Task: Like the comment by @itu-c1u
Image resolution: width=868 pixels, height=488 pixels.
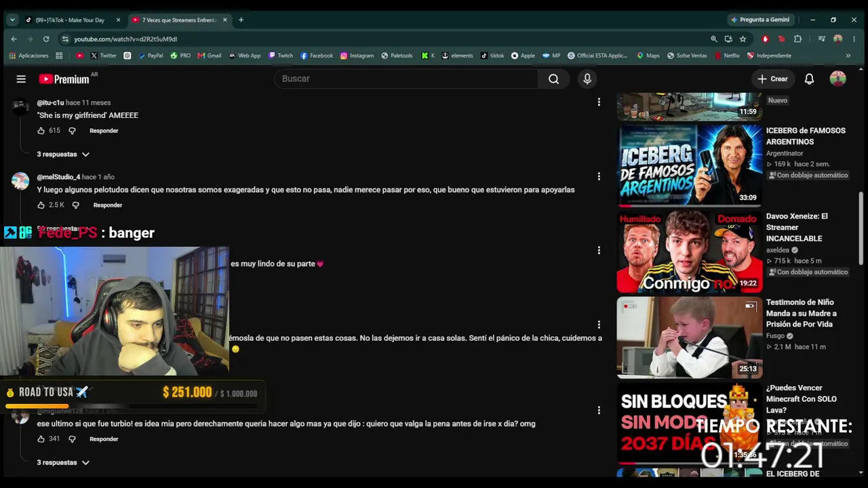Action: [41, 131]
